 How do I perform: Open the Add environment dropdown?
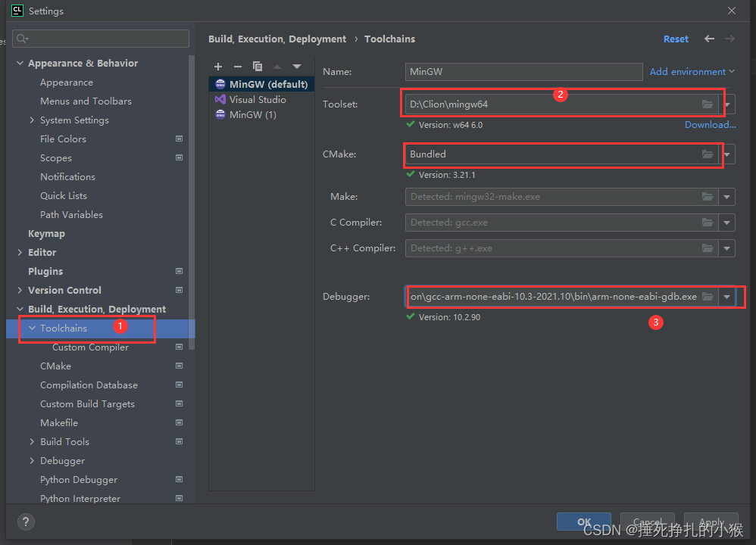(692, 71)
